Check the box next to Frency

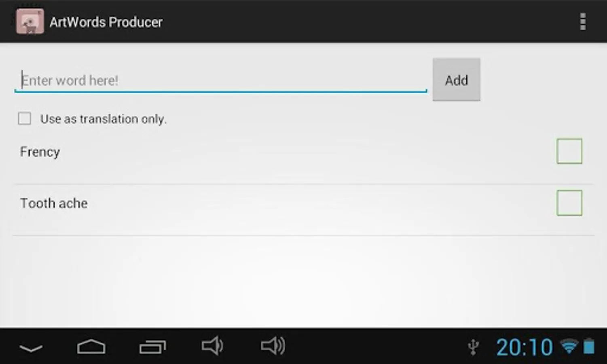(x=569, y=151)
